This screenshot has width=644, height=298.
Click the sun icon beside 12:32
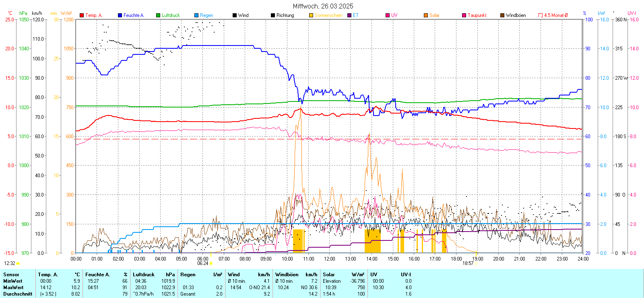(x=18, y=263)
